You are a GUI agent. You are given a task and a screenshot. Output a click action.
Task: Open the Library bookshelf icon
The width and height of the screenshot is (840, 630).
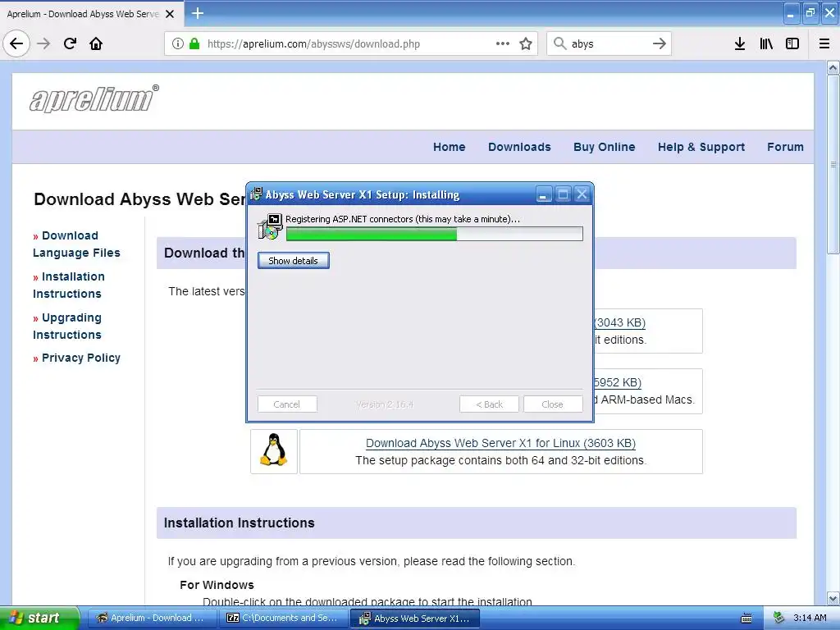pyautogui.click(x=766, y=43)
